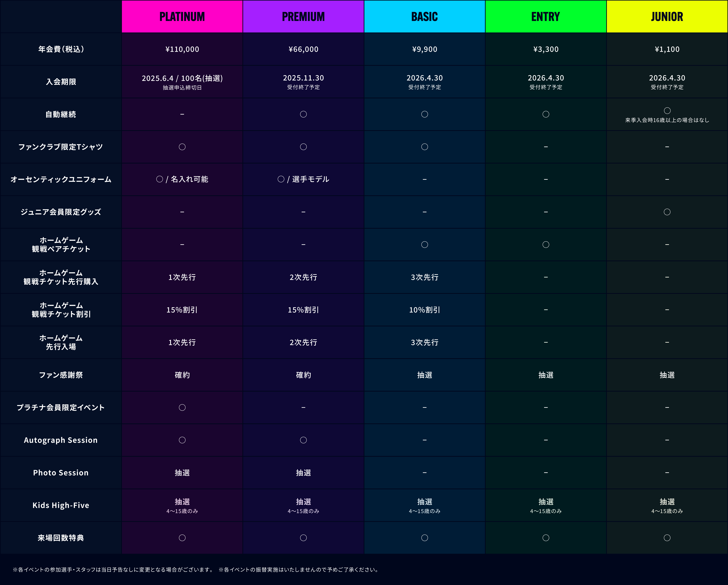The width and height of the screenshot is (728, 585).
Task: Click the 観戦チケット先行購入 row label
Action: [61, 277]
